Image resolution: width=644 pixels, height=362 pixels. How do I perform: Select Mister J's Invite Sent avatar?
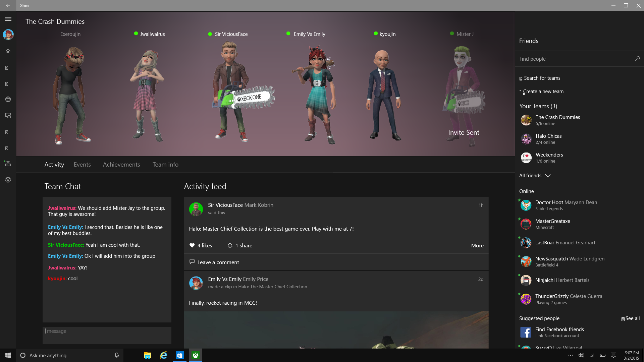(465, 97)
